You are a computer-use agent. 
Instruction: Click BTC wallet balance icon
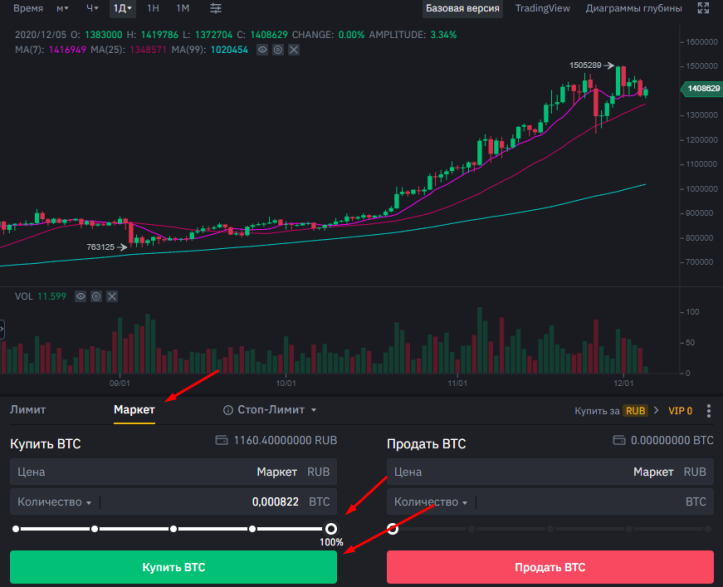point(619,440)
